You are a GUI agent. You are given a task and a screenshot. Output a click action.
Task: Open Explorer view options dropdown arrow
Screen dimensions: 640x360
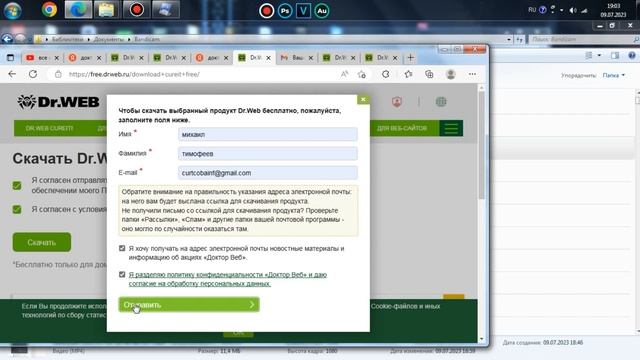tap(599, 56)
